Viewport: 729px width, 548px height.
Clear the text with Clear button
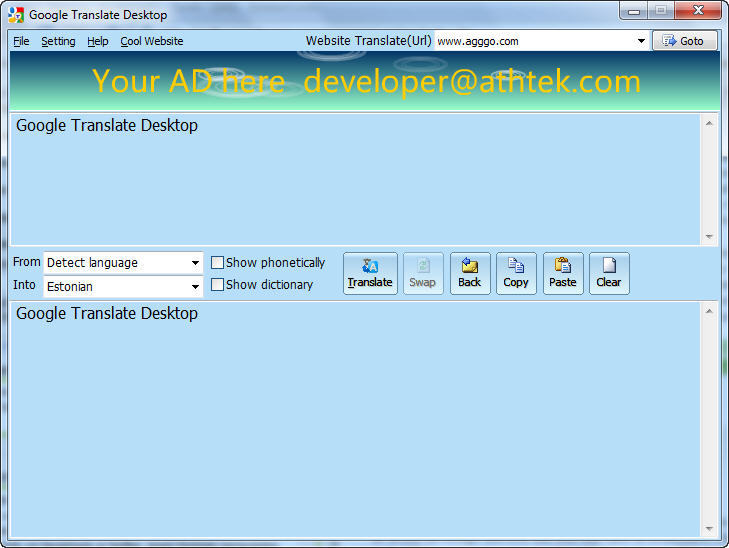coord(609,273)
